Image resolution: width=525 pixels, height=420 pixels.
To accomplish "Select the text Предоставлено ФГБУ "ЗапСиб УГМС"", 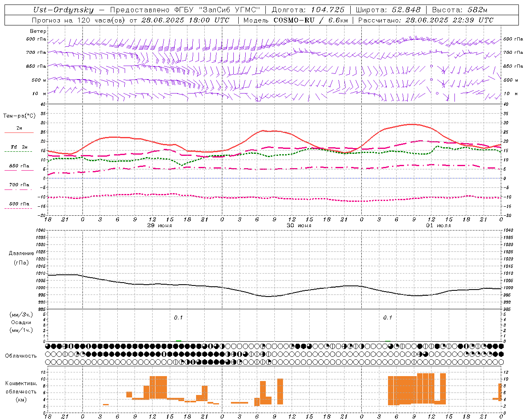I will coord(185,10).
